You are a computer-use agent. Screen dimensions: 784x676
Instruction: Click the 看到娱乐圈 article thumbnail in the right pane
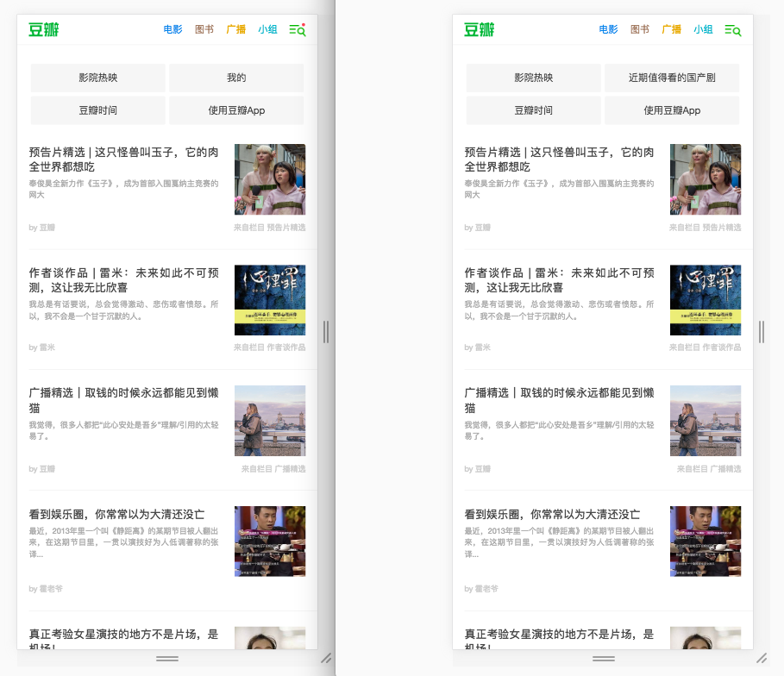pos(706,541)
